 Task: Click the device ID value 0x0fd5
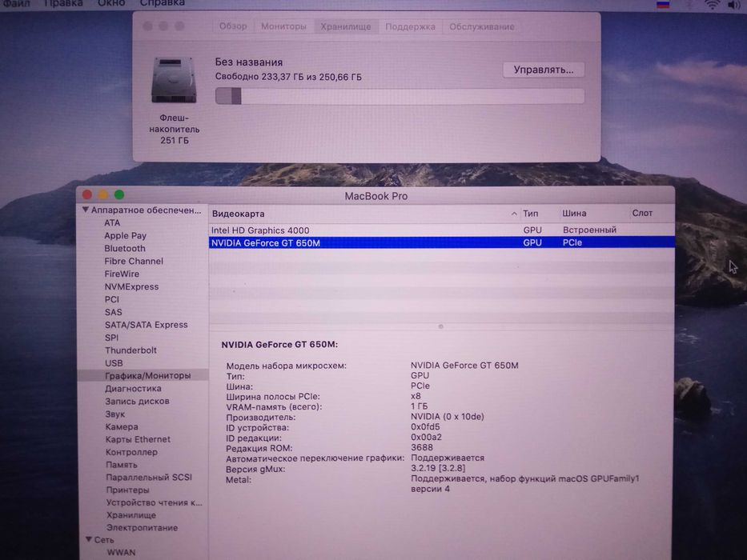click(x=425, y=426)
